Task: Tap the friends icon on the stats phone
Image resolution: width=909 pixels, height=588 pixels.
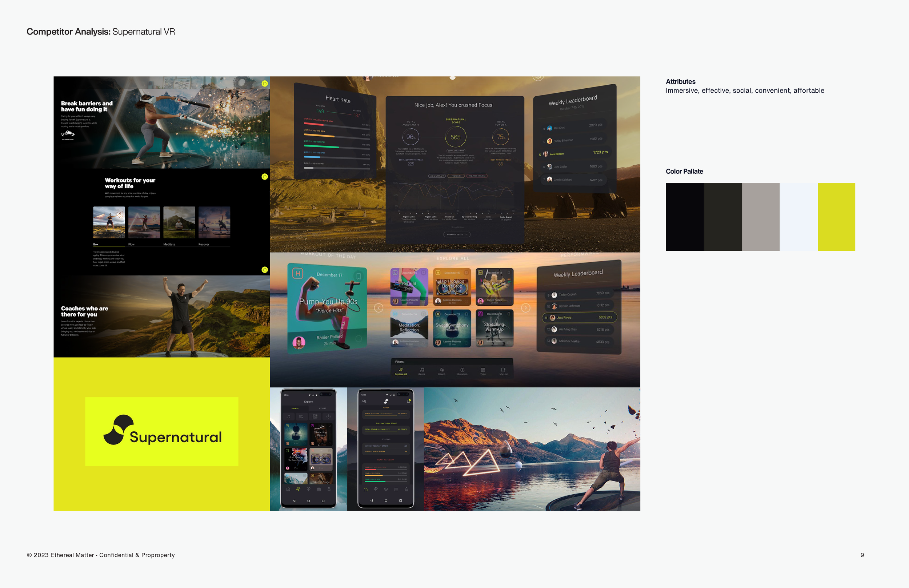Action: click(364, 401)
